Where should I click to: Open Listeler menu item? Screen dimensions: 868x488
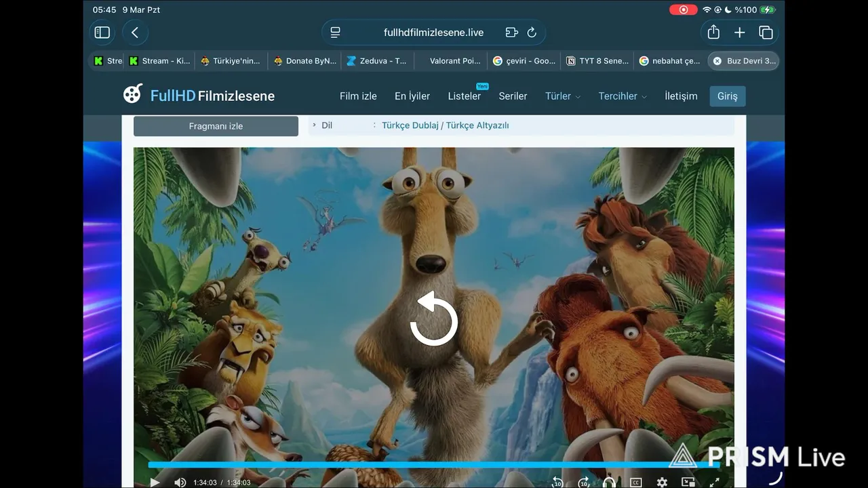pos(465,96)
